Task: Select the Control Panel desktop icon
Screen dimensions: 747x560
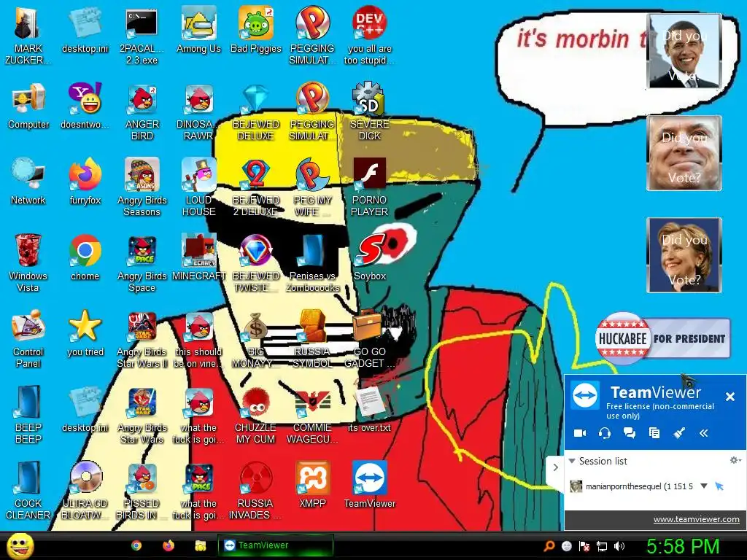Action: coord(28,339)
